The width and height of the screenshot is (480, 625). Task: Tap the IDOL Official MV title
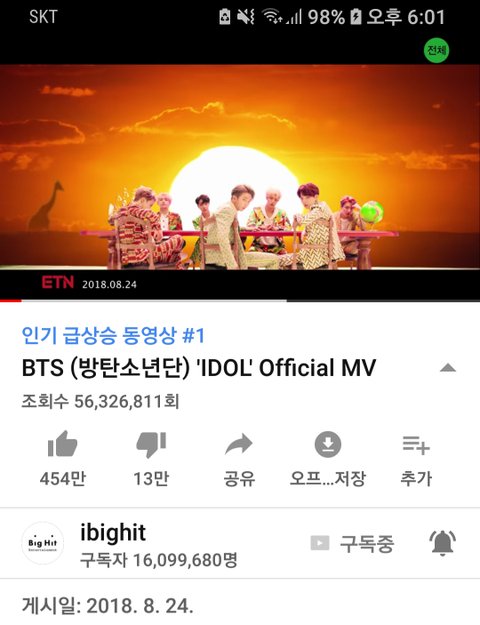199,368
